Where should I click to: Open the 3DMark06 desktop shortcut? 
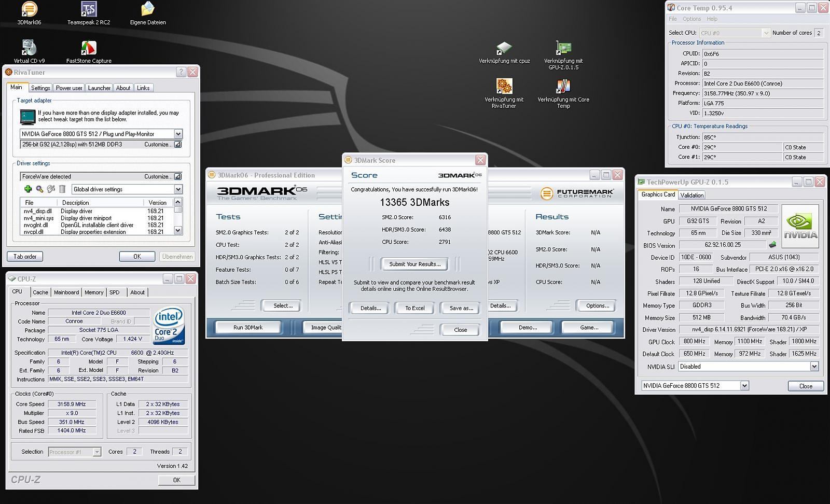[x=29, y=9]
